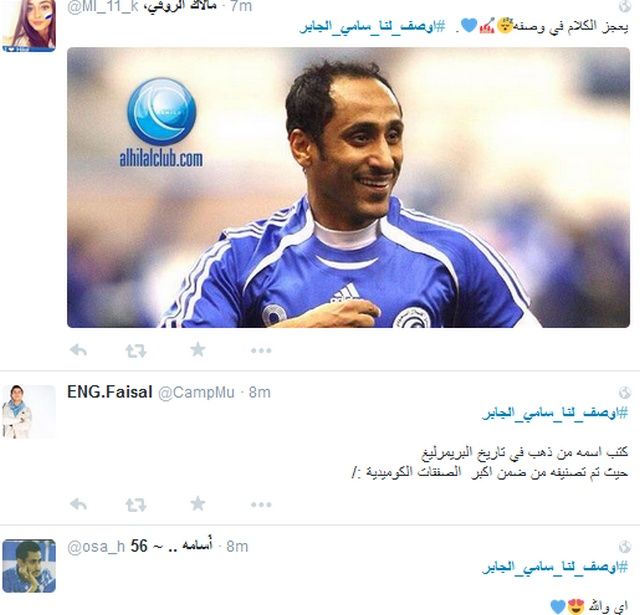Retweet ENG.Faisal's tweet
The image size is (640, 615).
pyautogui.click(x=136, y=505)
